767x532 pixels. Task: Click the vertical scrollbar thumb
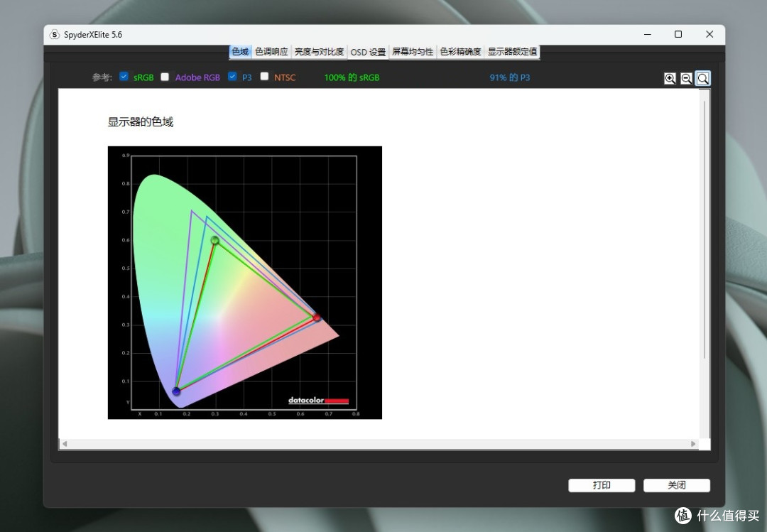(x=705, y=230)
